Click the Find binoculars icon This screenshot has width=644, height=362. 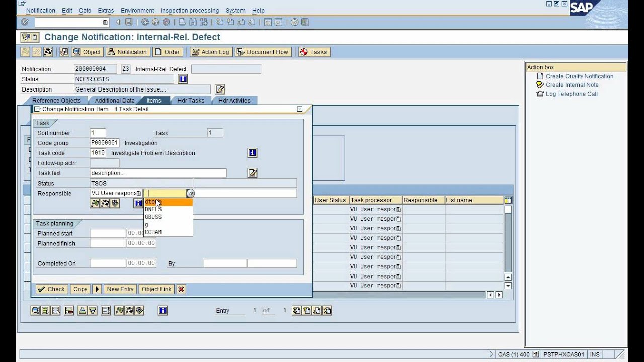tap(193, 22)
